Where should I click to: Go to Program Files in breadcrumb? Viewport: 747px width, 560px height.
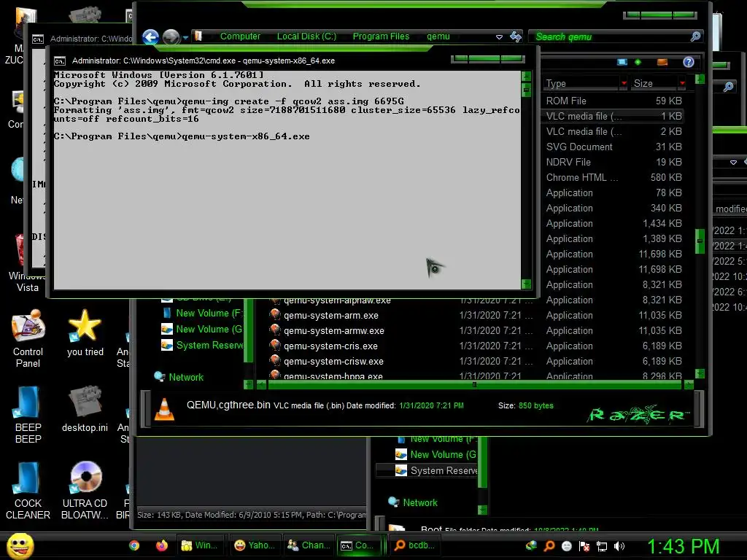coord(381,36)
